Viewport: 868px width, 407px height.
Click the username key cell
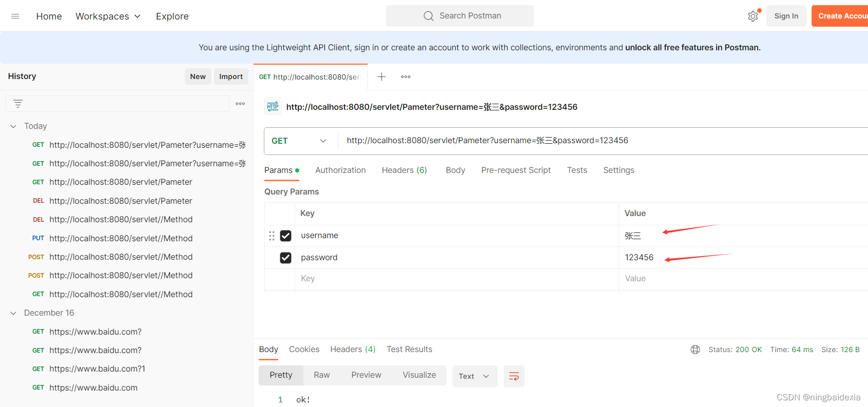coord(456,236)
